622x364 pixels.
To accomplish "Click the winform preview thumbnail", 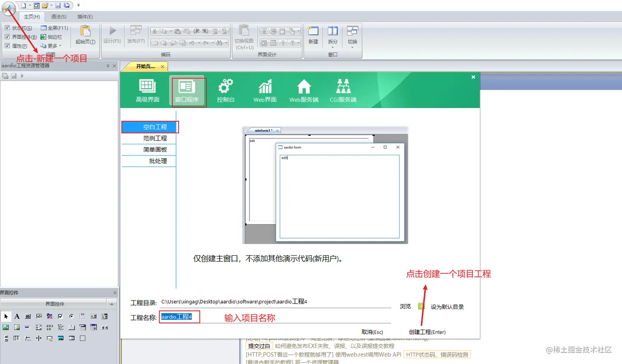I will tap(325, 185).
